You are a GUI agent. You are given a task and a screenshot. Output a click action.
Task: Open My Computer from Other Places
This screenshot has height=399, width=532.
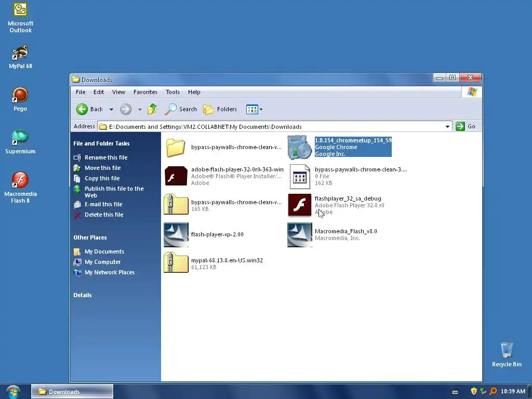tap(102, 262)
